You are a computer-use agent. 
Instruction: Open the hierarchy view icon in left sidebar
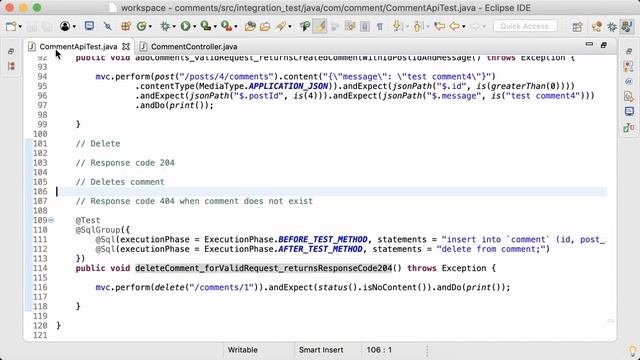[11, 66]
